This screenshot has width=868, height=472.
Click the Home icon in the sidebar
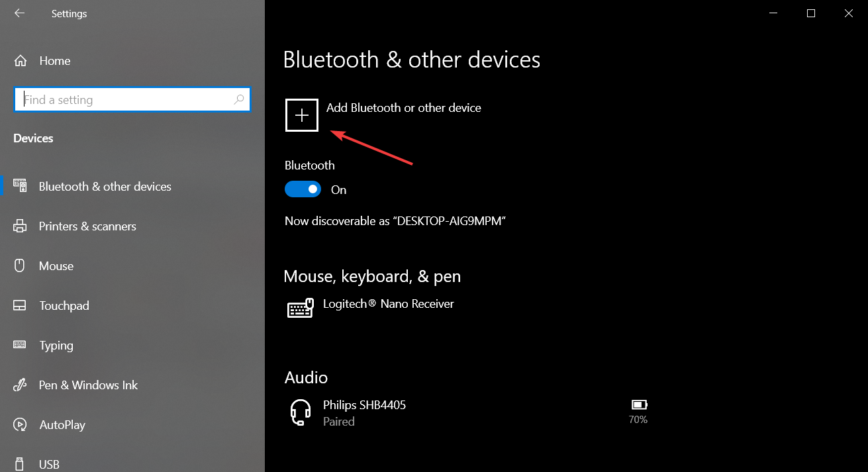pos(21,61)
